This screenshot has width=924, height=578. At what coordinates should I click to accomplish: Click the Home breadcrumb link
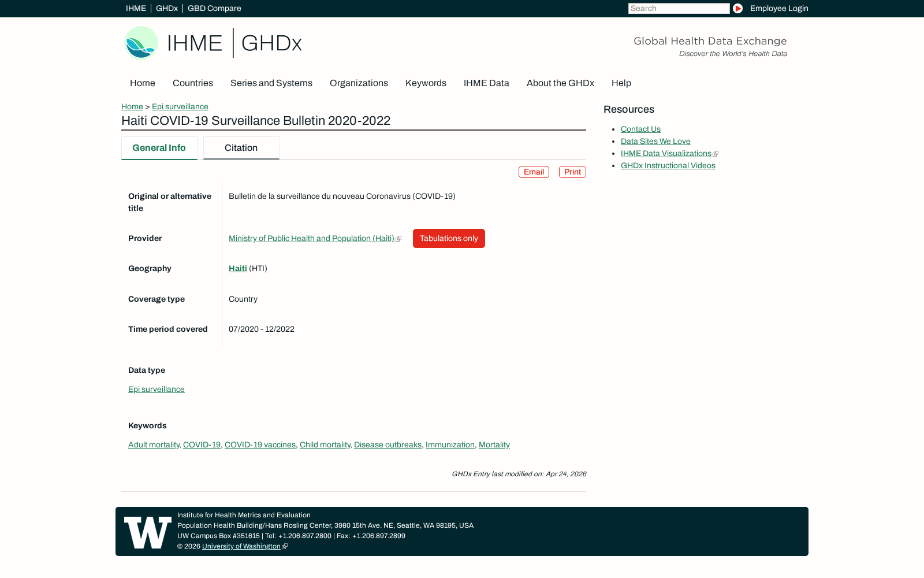(x=132, y=106)
